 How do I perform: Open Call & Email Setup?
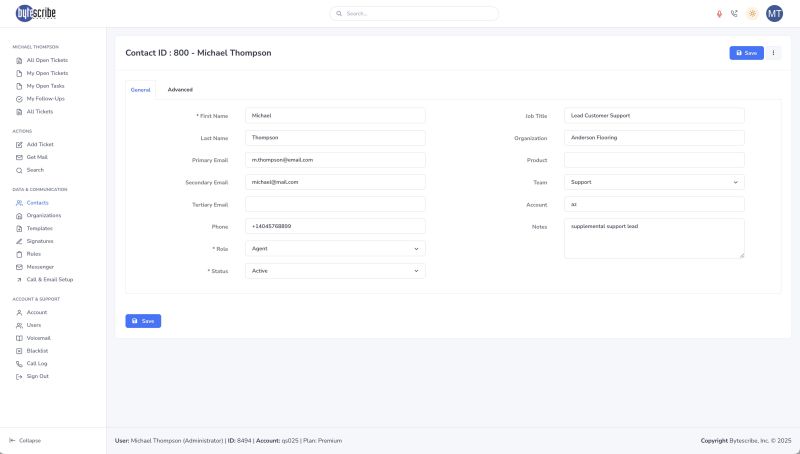(49, 280)
